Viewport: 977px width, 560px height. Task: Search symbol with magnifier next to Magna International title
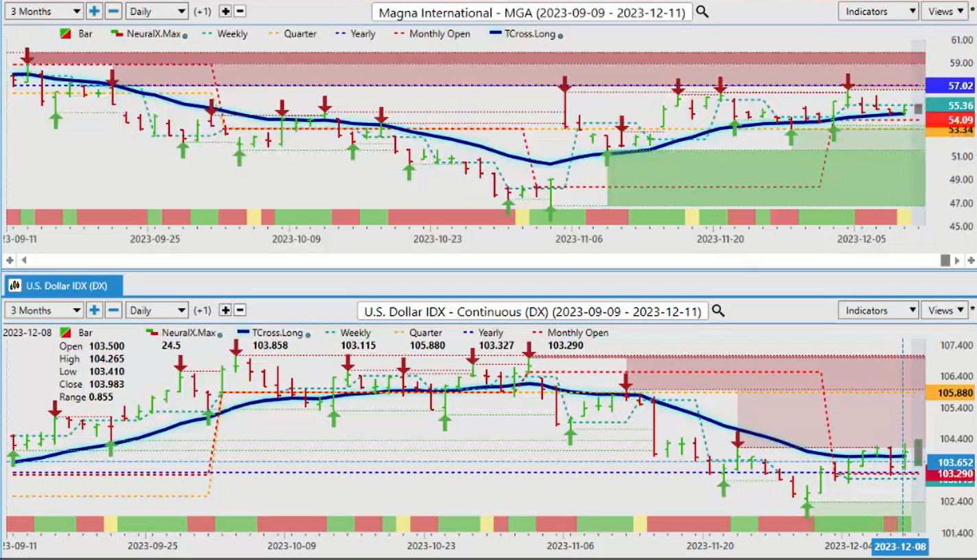point(702,12)
